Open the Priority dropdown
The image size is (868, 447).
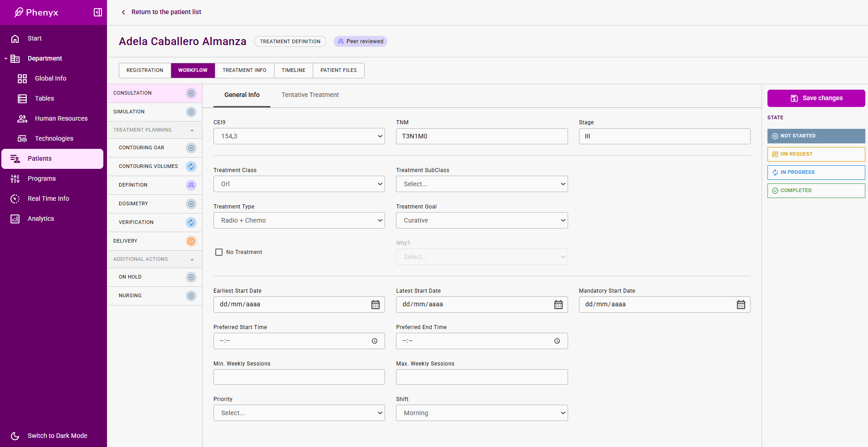(299, 413)
